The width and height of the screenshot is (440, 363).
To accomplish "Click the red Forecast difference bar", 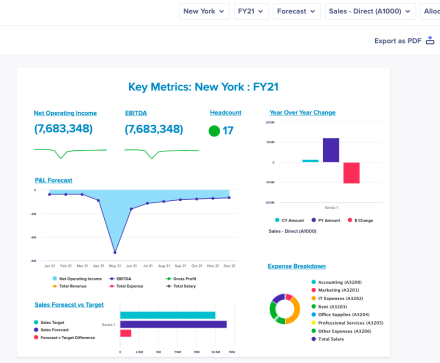I will pyautogui.click(x=126, y=333).
